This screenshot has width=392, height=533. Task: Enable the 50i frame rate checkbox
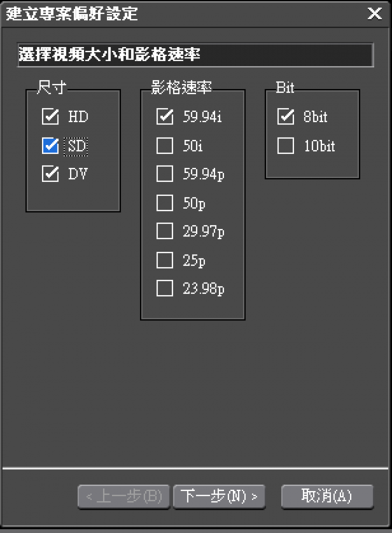165,146
